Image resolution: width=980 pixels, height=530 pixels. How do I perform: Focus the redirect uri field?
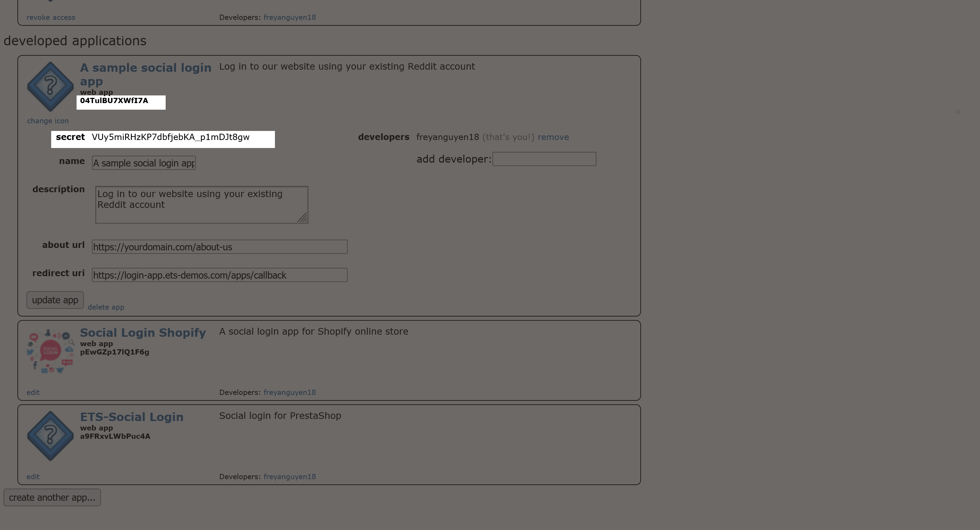pyautogui.click(x=220, y=275)
